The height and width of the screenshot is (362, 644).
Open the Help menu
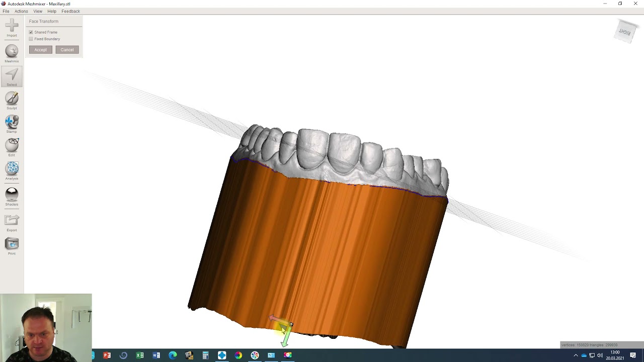pyautogui.click(x=52, y=11)
